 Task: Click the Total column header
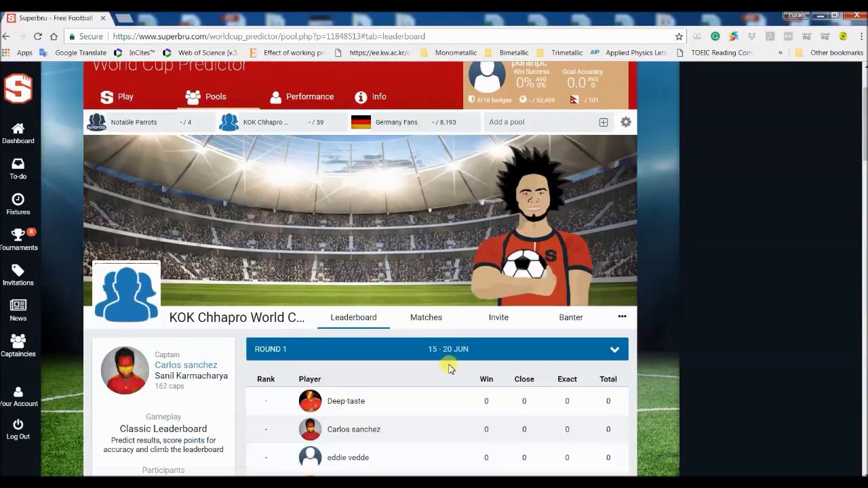pos(608,379)
